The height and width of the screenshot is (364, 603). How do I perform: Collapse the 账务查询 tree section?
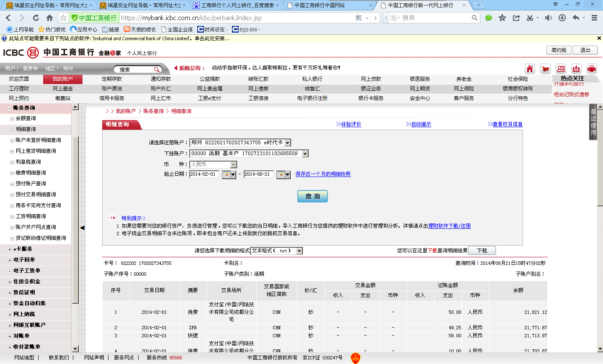coord(10,108)
